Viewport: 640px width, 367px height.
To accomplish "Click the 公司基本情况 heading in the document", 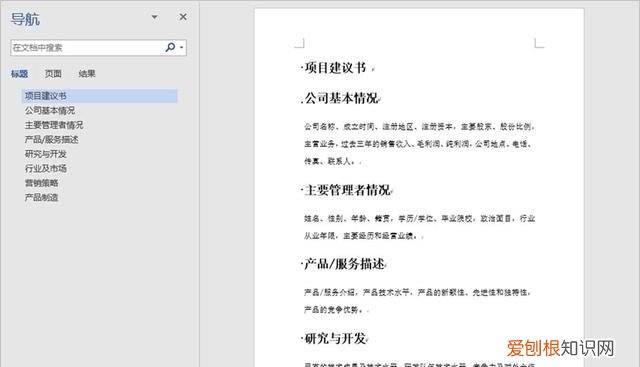I will point(341,98).
